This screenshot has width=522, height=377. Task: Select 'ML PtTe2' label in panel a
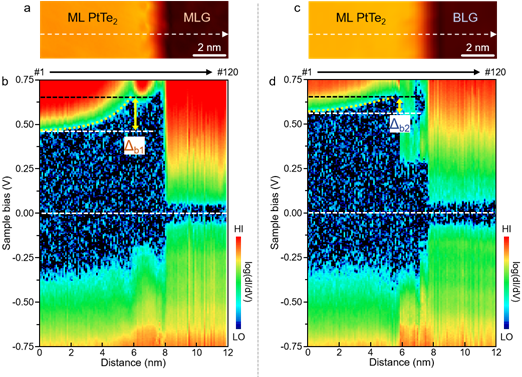pos(92,18)
